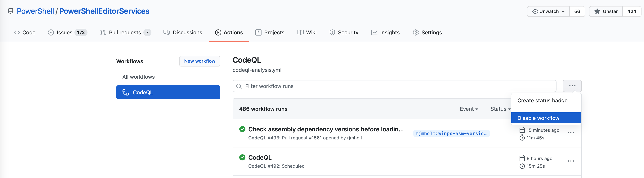The height and width of the screenshot is (178, 644).
Task: Select the Issues bullseye icon
Action: click(51, 32)
